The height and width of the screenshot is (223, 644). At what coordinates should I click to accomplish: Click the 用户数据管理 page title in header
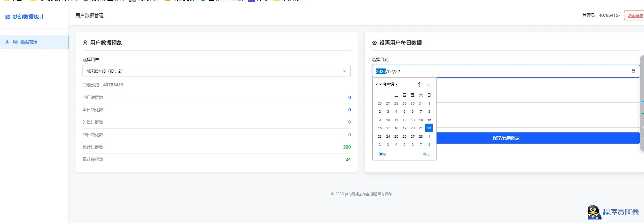pyautogui.click(x=89, y=15)
